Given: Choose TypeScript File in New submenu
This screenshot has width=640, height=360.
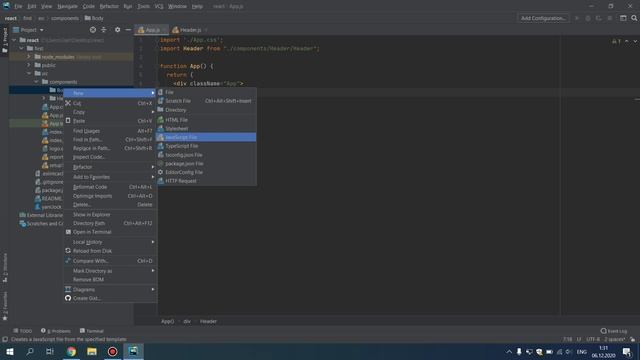Looking at the screenshot, I should [206, 146].
